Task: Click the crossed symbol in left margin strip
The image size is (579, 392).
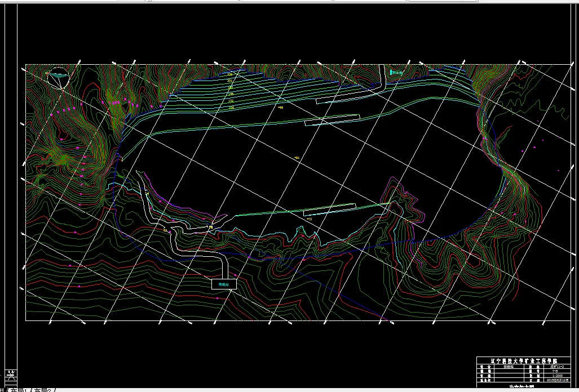Action: pyautogui.click(x=11, y=376)
